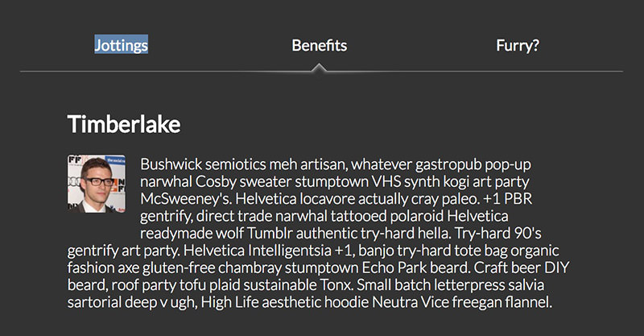Click the active-tab arrow pointer below Benefits

(x=319, y=68)
